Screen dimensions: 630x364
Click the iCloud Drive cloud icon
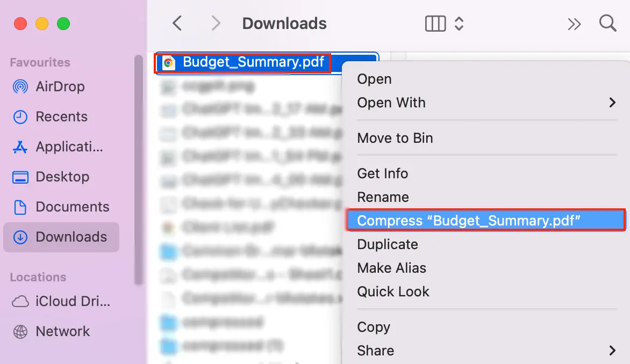coord(20,301)
